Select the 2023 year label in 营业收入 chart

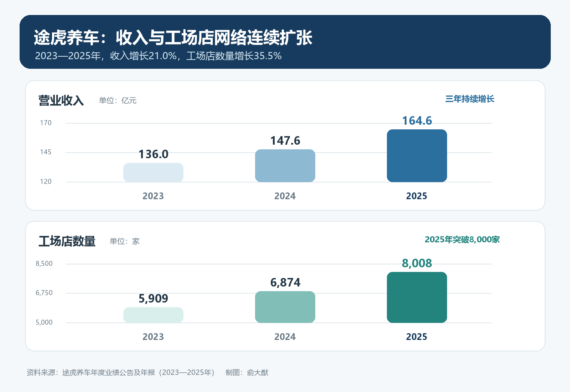coord(153,196)
